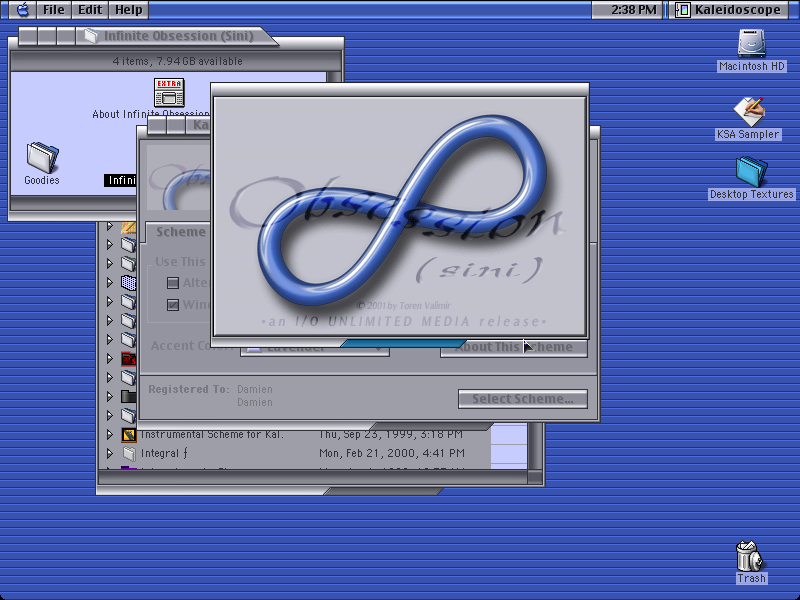Click the Macintosh HD label

[x=752, y=66]
